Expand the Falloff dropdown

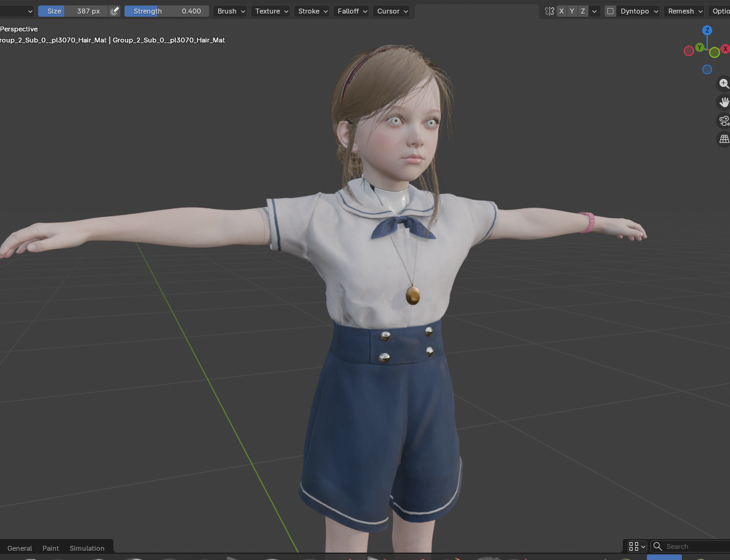pos(351,11)
